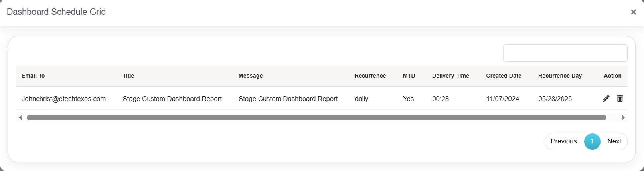Click the "daily" recurrence cell

pyautogui.click(x=362, y=99)
